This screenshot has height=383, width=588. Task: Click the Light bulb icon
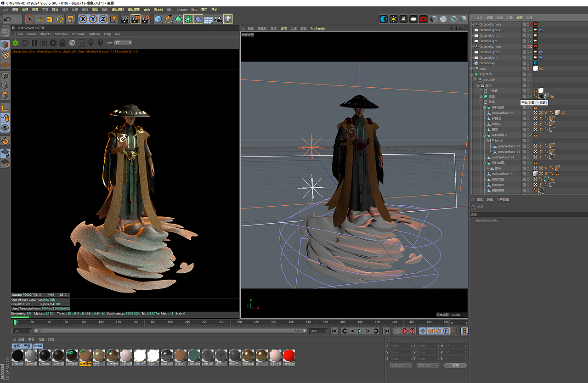tap(228, 19)
